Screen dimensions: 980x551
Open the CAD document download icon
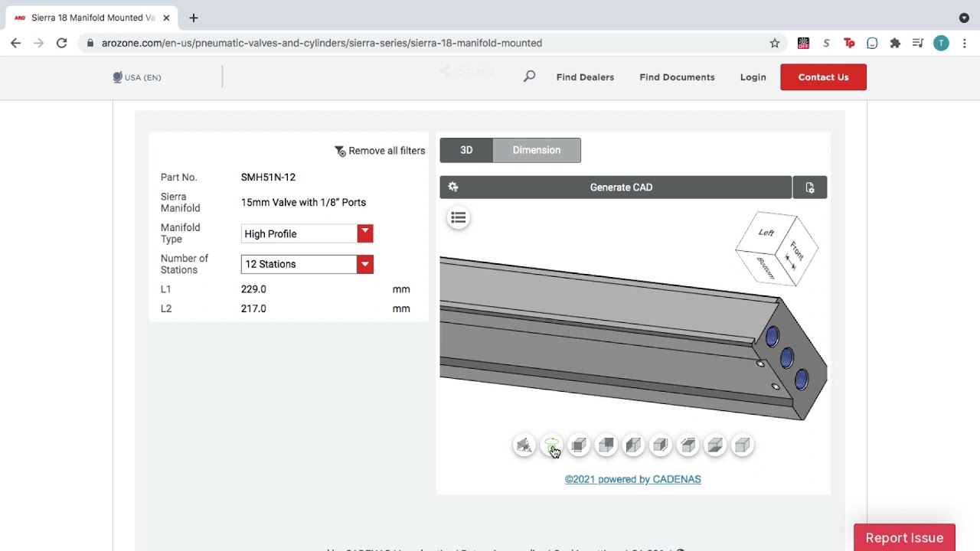point(810,187)
